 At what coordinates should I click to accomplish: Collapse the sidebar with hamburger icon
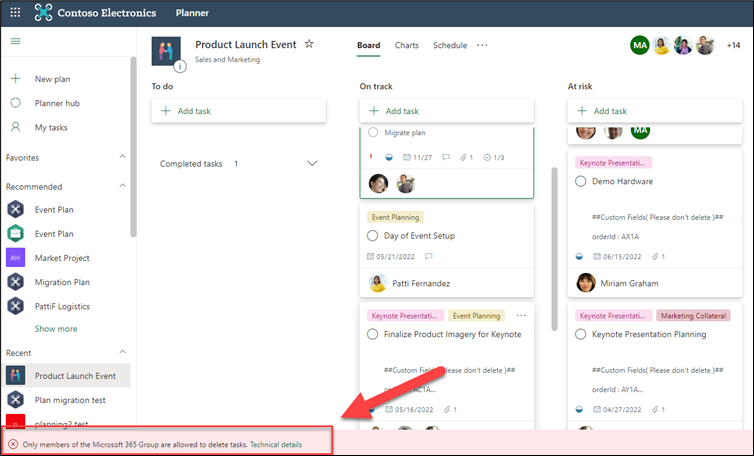coord(15,41)
